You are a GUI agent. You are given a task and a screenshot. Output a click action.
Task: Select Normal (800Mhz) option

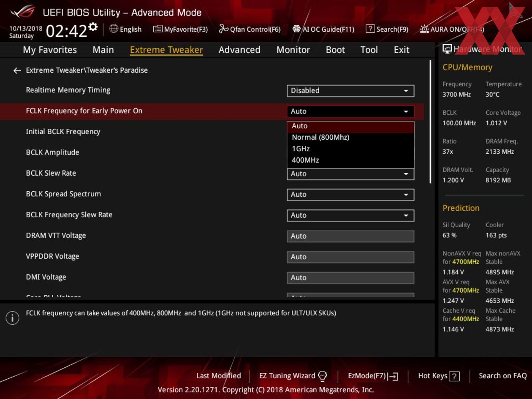click(350, 137)
